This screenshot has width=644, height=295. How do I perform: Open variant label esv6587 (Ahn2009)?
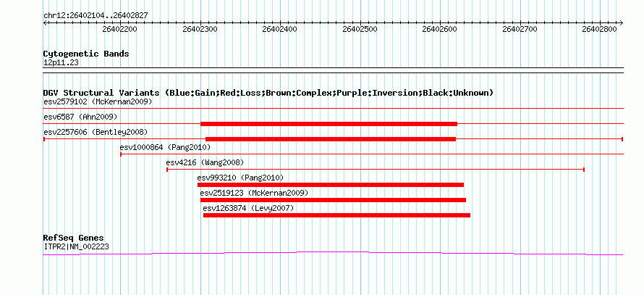point(80,117)
